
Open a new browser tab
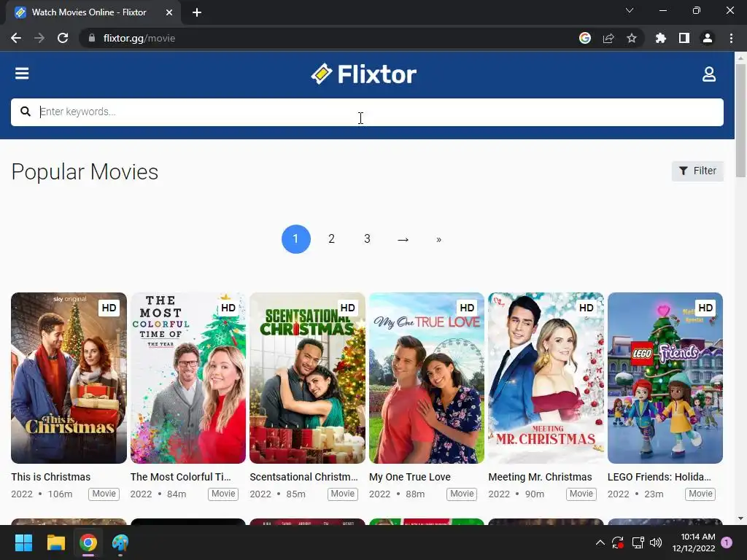pyautogui.click(x=197, y=12)
